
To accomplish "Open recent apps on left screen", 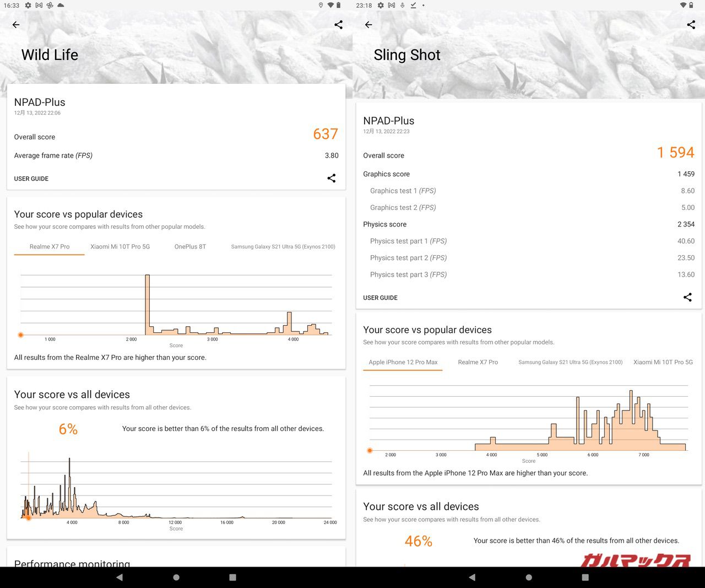I will coord(232,577).
